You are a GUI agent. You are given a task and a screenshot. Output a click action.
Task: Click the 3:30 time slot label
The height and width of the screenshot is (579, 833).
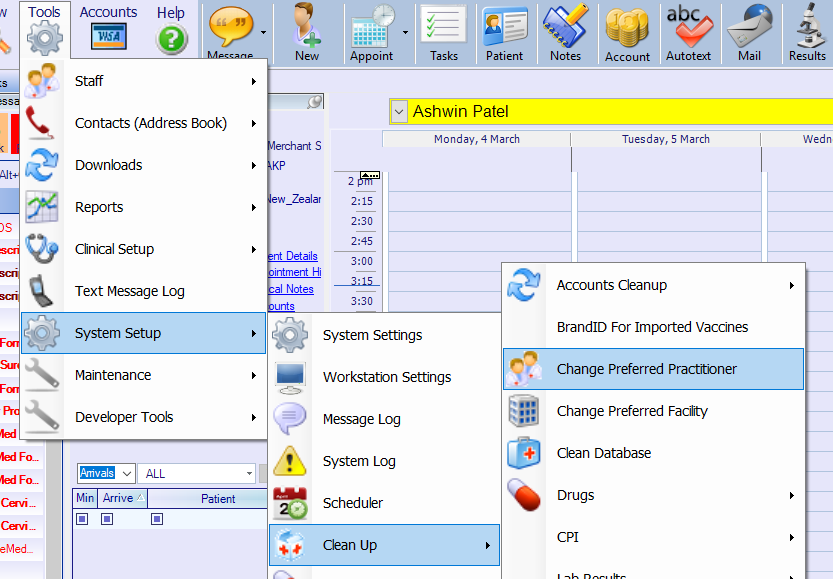tap(362, 301)
